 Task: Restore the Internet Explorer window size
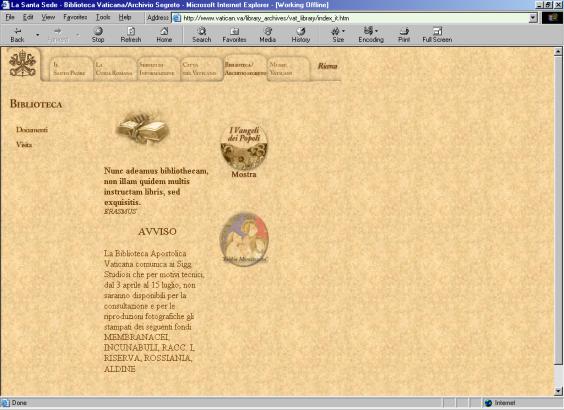pyautogui.click(x=547, y=5)
